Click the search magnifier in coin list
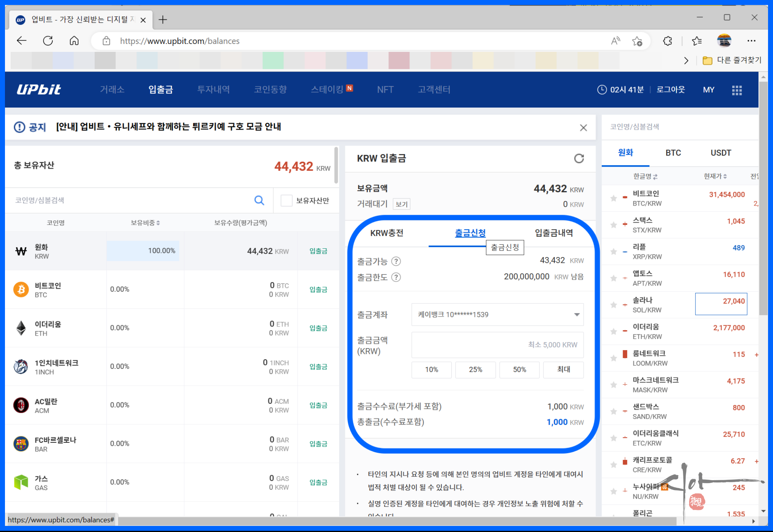Image resolution: width=773 pixels, height=532 pixels. [x=259, y=200]
